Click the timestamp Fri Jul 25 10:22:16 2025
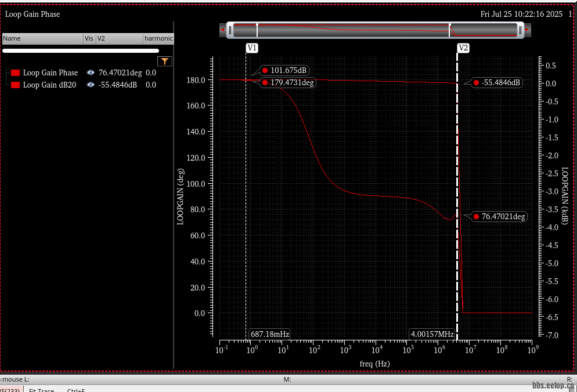 [x=521, y=14]
